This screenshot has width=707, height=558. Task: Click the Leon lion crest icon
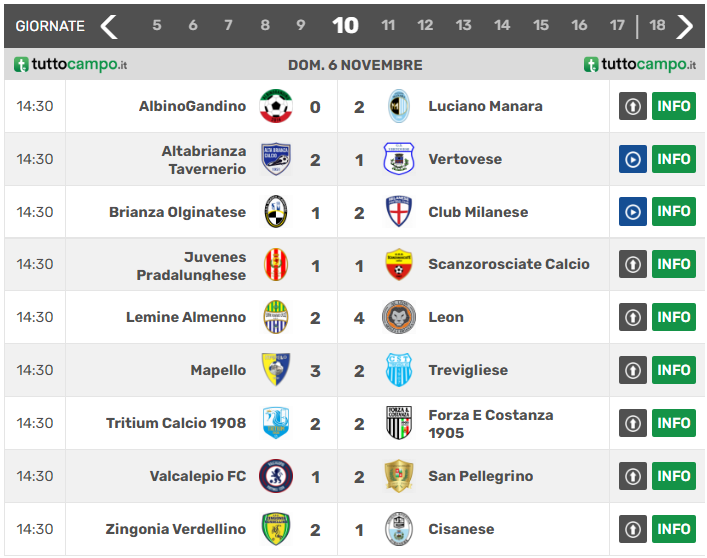(399, 317)
